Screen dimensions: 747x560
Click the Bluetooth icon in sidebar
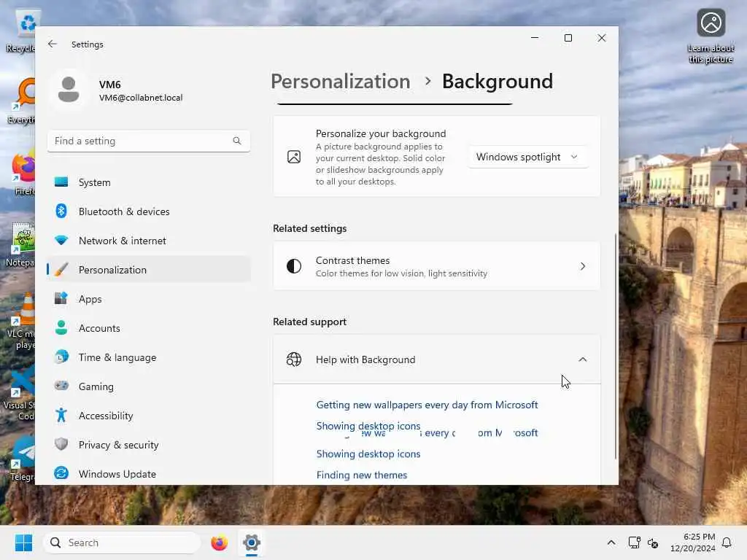click(61, 211)
